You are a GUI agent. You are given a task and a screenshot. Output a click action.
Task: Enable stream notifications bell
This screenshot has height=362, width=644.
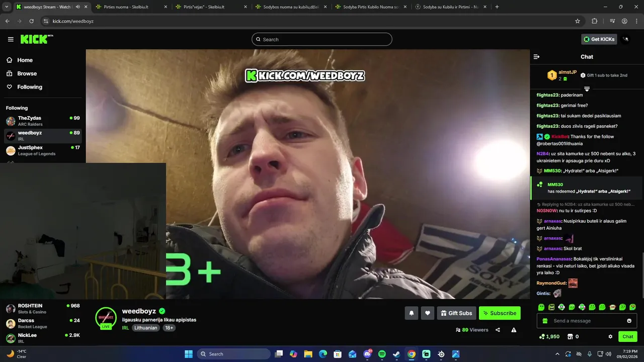[x=412, y=313]
